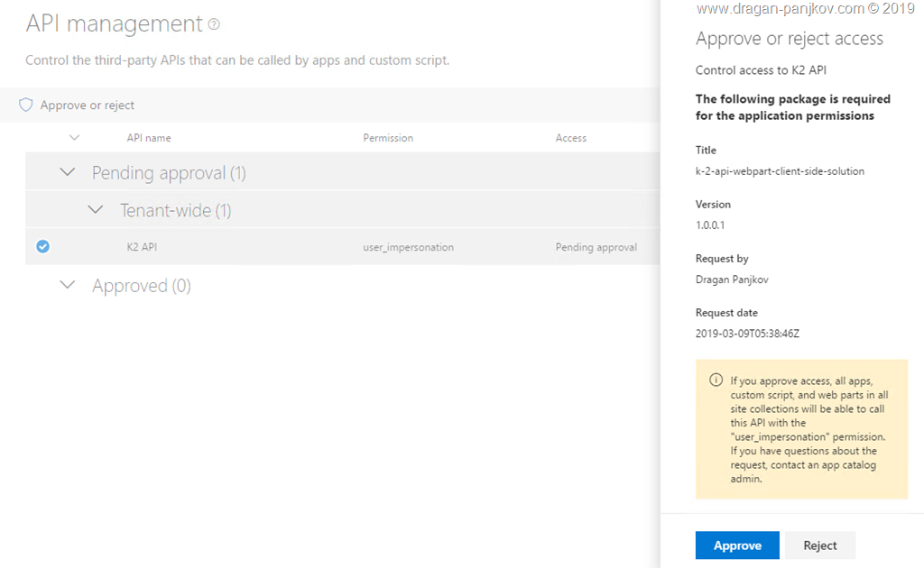924x568 pixels.
Task: Click the info icon in the yellow warning box
Action: (716, 380)
